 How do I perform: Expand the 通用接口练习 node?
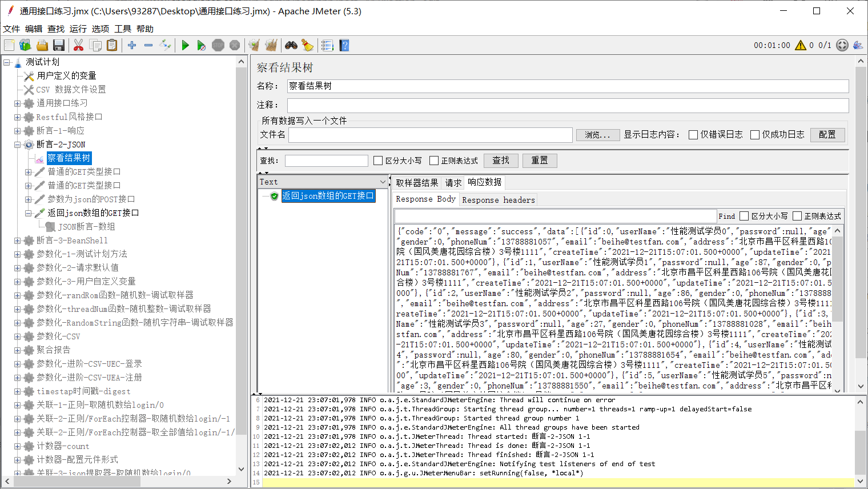[17, 103]
